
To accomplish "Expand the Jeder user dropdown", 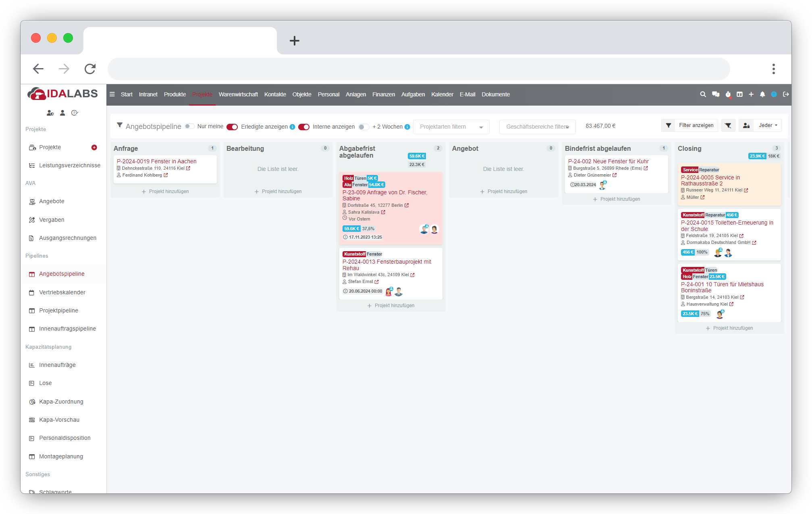I will (768, 125).
